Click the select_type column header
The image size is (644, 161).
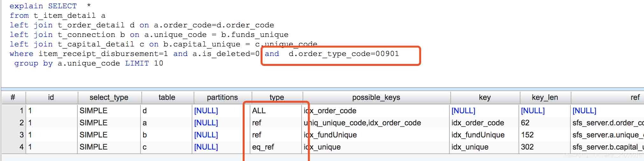pos(109,97)
